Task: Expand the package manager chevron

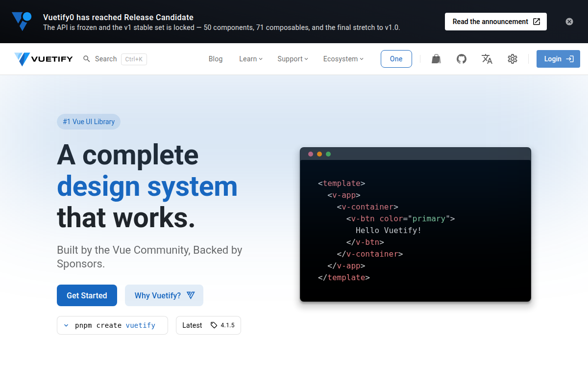Action: pyautogui.click(x=66, y=325)
